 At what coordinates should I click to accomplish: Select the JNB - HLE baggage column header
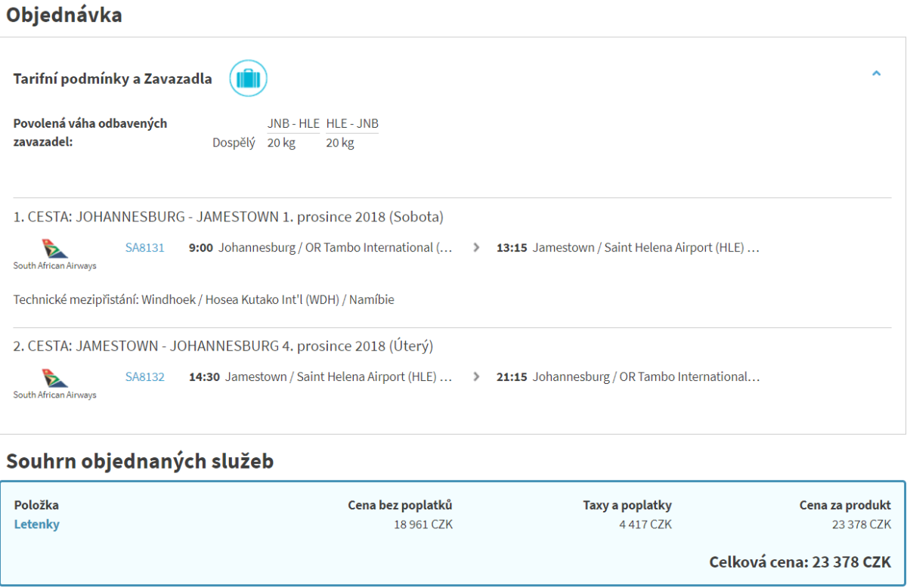pos(293,124)
